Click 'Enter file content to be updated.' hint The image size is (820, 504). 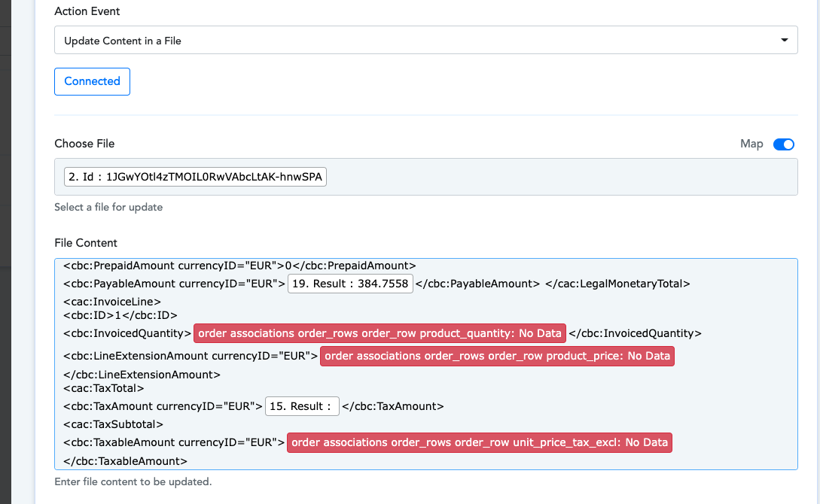(133, 481)
